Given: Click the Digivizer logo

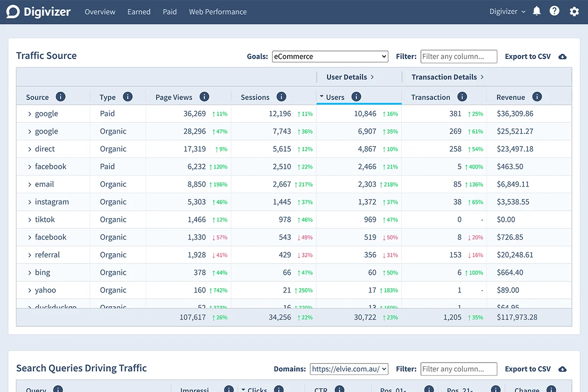Looking at the screenshot, I should click(x=39, y=12).
